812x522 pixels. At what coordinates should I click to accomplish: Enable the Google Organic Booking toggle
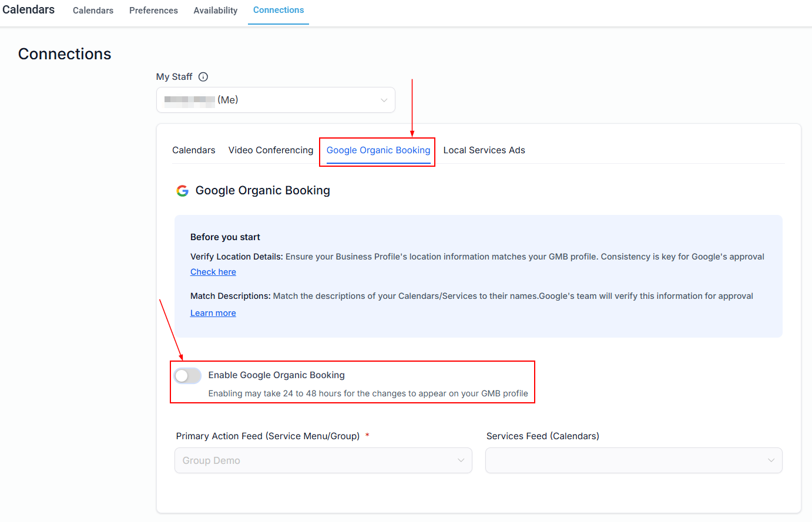[187, 376]
